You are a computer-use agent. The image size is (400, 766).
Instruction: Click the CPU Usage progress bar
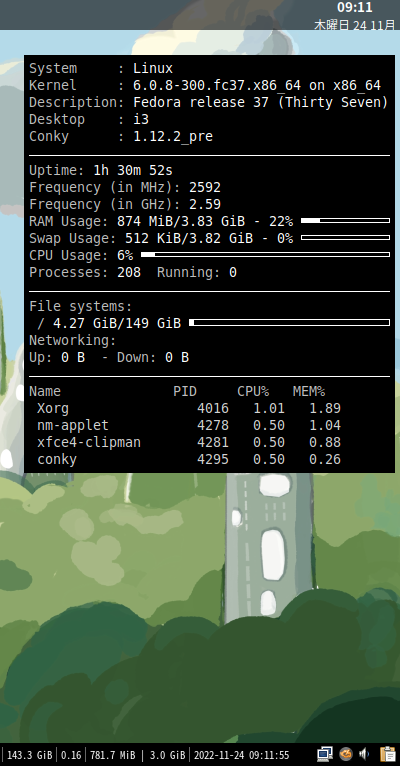(x=265, y=255)
